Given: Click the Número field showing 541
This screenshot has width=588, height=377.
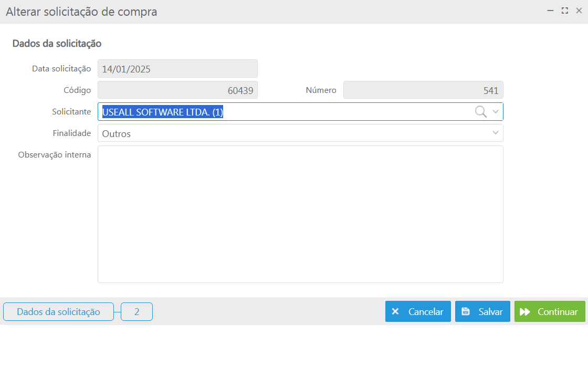Looking at the screenshot, I should 423,90.
